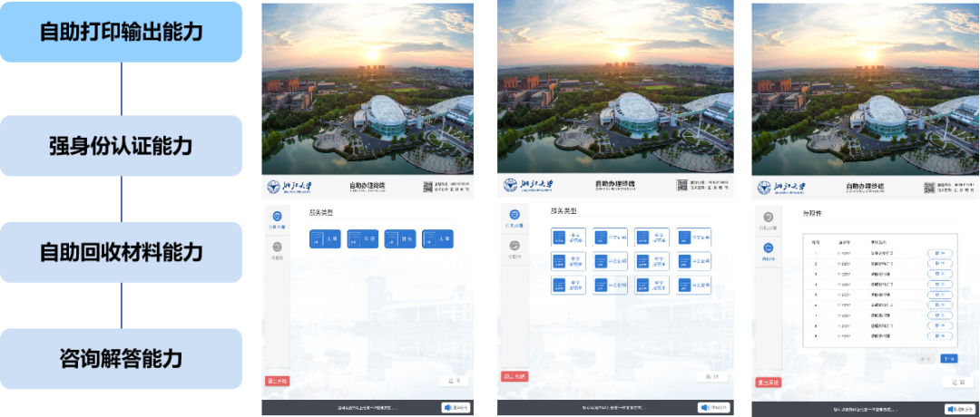Click the active 待取件 sidebar icon in the right screen

(769, 247)
